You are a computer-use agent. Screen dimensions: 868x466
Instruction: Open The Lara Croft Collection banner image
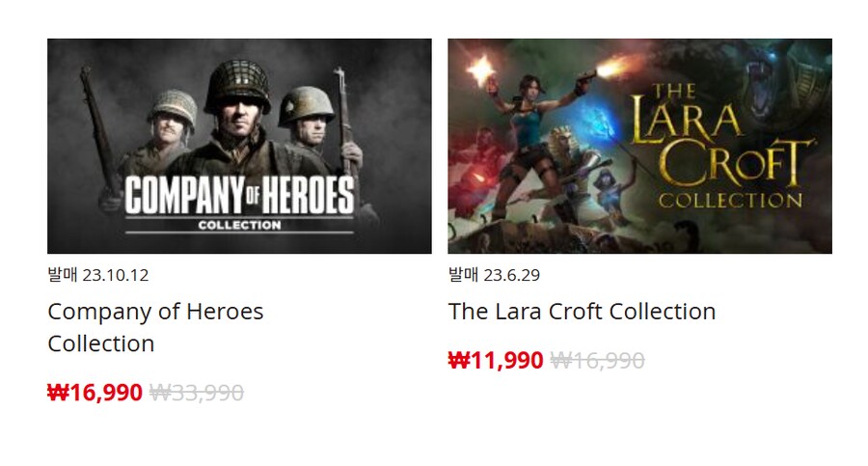639,145
